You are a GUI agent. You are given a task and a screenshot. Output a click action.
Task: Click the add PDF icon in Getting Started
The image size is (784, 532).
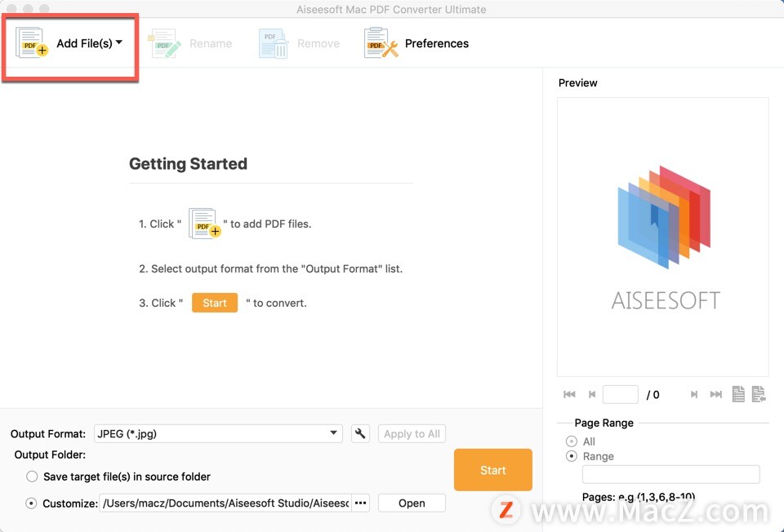[204, 224]
